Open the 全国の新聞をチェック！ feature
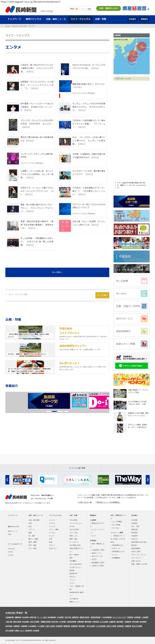155x644 pixels. coord(57,349)
